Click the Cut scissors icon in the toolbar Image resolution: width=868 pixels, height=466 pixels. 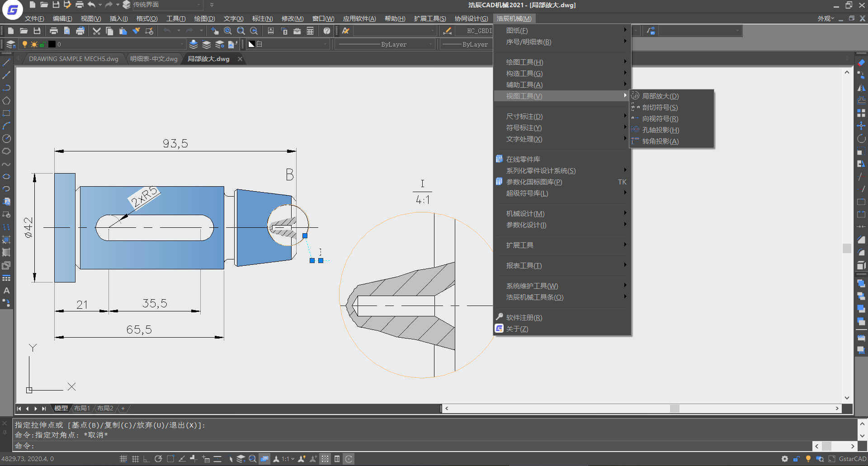click(x=96, y=31)
